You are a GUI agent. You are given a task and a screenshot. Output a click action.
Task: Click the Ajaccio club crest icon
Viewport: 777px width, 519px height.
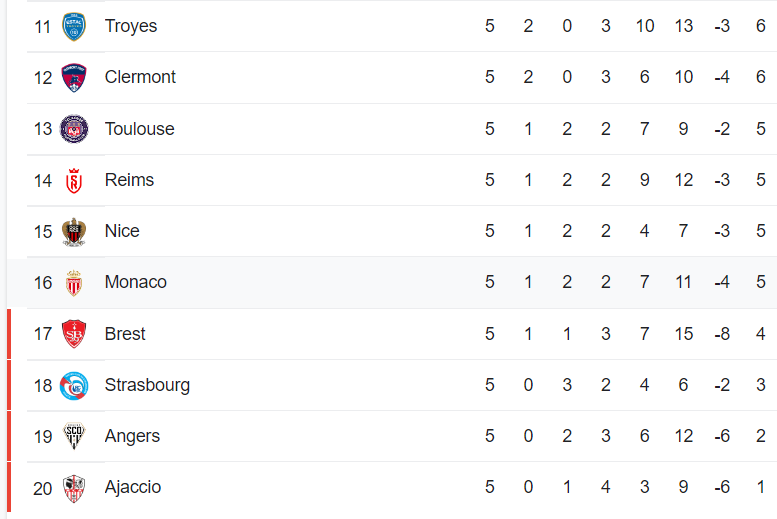click(74, 488)
